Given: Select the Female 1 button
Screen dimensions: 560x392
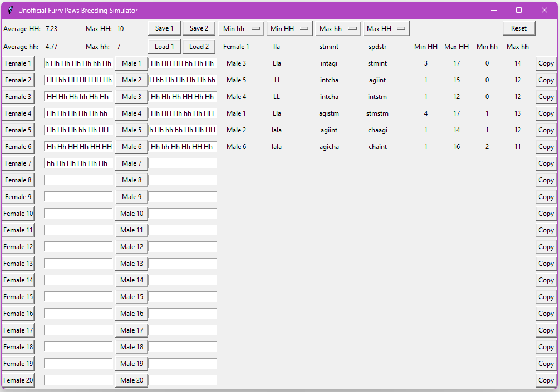Looking at the screenshot, I should coord(18,63).
